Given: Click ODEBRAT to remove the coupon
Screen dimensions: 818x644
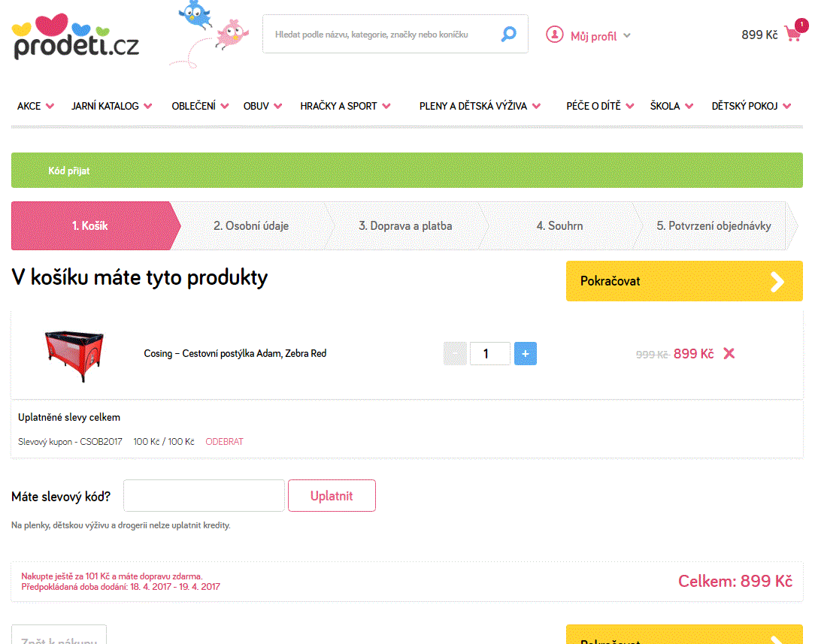Looking at the screenshot, I should [x=224, y=442].
